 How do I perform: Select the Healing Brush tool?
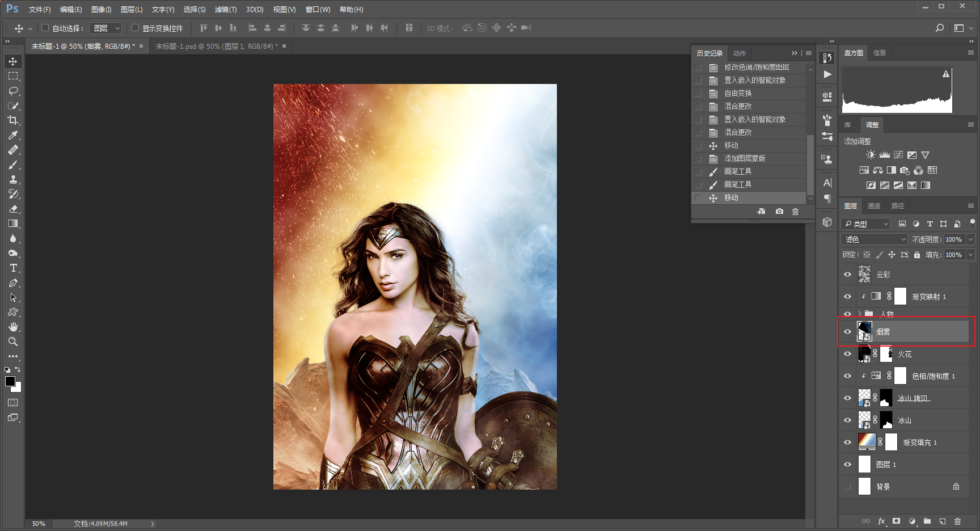pos(13,150)
